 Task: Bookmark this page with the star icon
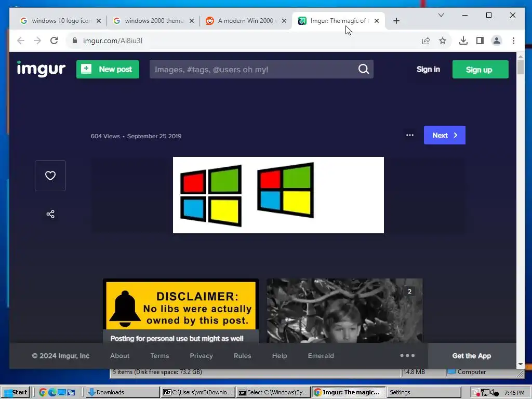point(443,41)
